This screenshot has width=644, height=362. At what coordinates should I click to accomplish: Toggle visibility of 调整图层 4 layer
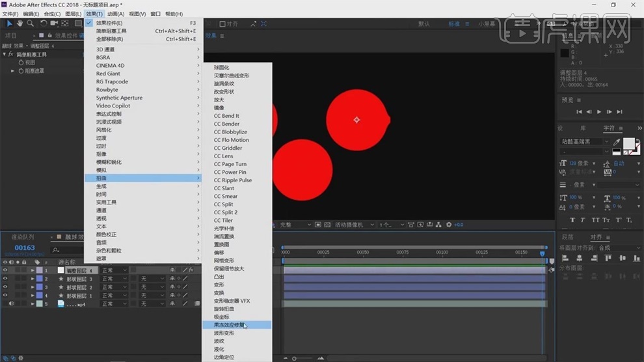[x=5, y=270]
